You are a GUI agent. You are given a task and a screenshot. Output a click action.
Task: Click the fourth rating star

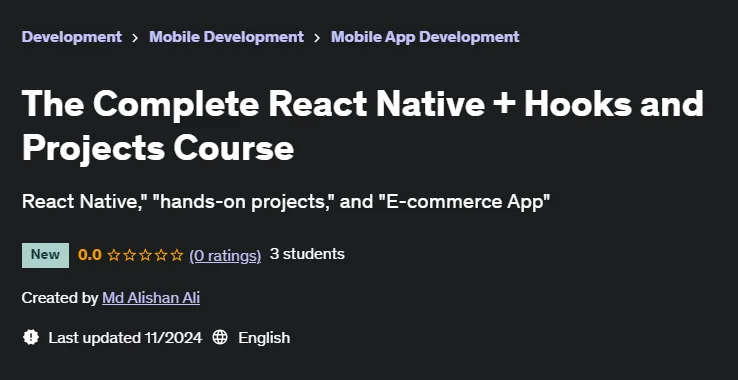pyautogui.click(x=161, y=255)
